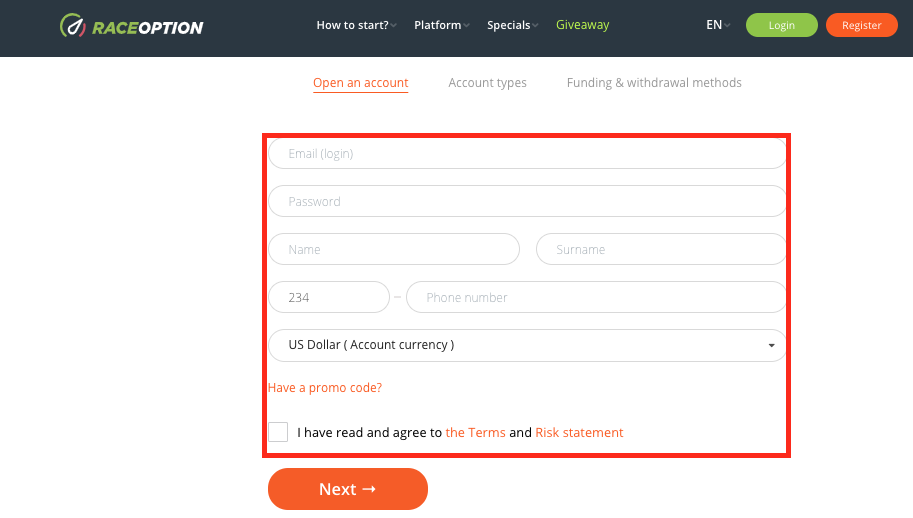913x518 pixels.
Task: Open the Risk statement link
Action: point(579,432)
